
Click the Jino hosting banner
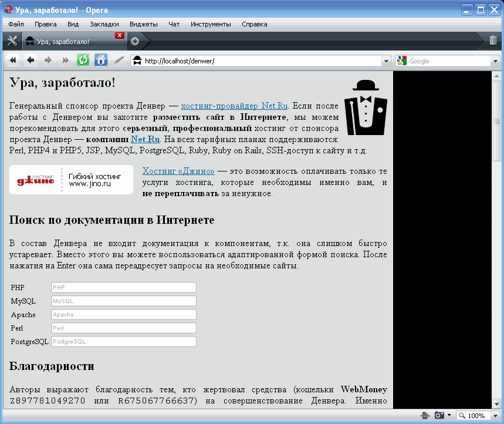point(71,180)
